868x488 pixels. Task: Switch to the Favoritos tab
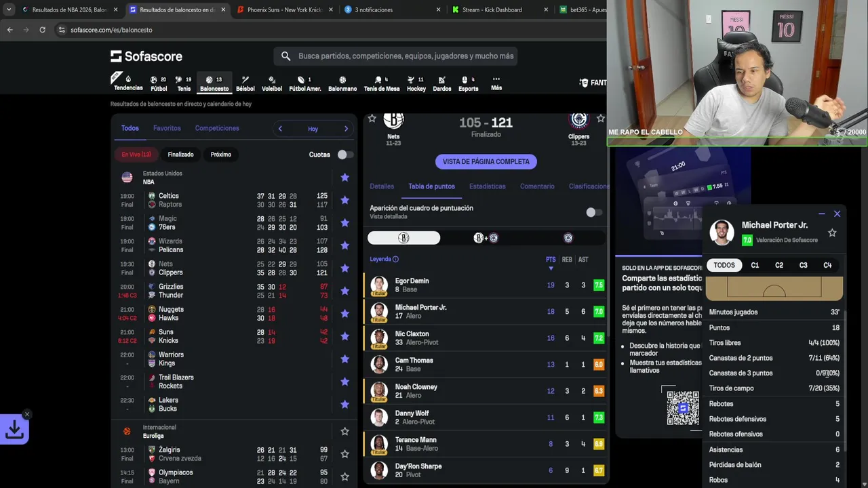(167, 128)
